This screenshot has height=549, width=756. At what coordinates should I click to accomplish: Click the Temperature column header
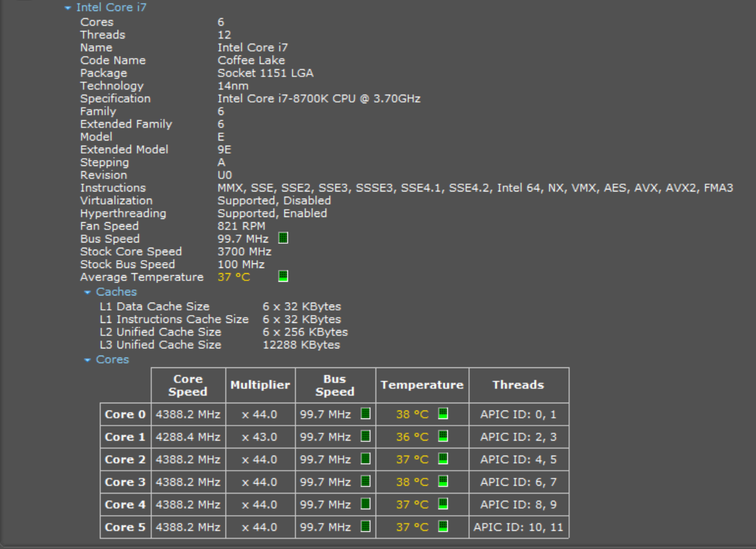[x=422, y=385]
